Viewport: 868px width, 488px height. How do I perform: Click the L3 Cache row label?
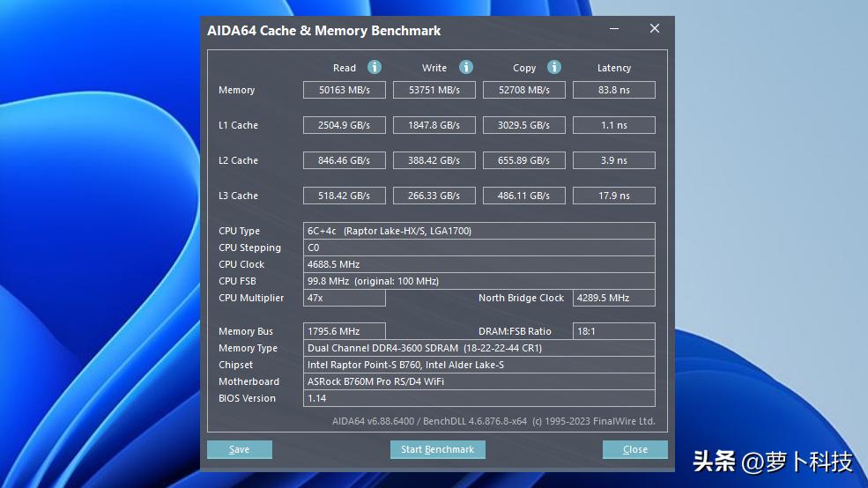click(238, 196)
